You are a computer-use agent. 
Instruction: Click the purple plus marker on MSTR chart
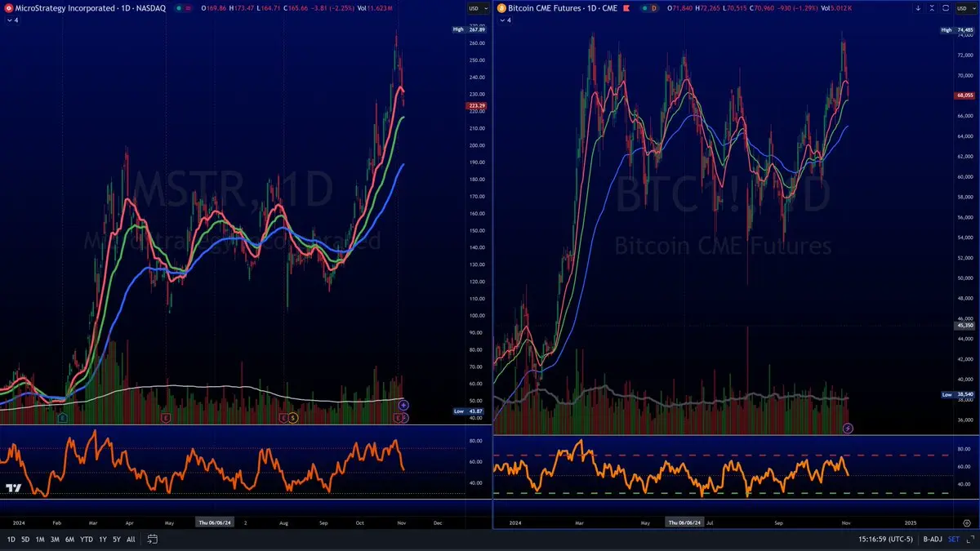403,405
